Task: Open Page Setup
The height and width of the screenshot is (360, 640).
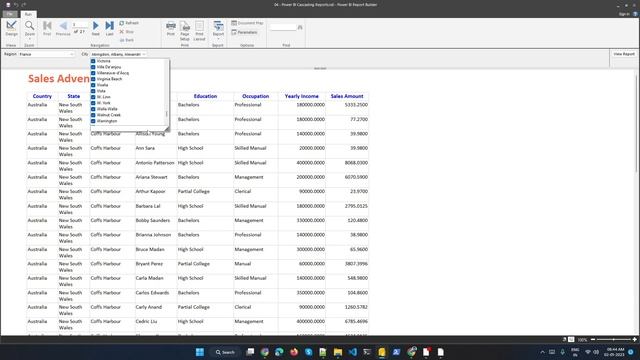Action: (x=185, y=31)
